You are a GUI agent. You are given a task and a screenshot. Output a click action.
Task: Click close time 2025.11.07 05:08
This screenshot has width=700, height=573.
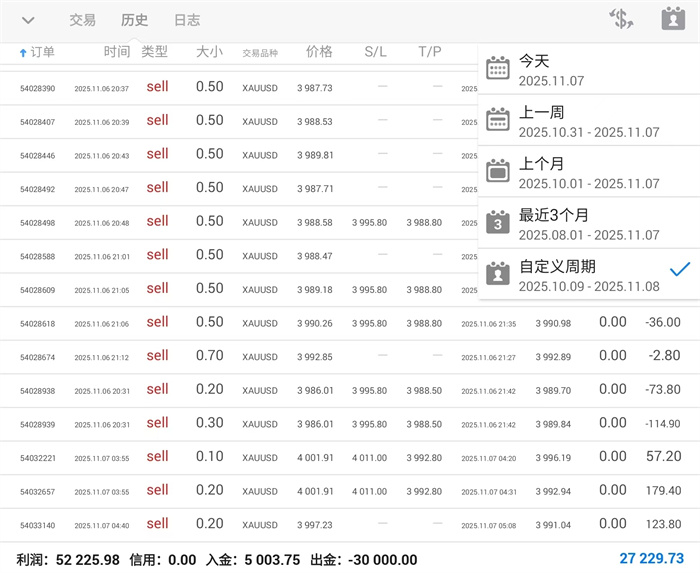(489, 526)
